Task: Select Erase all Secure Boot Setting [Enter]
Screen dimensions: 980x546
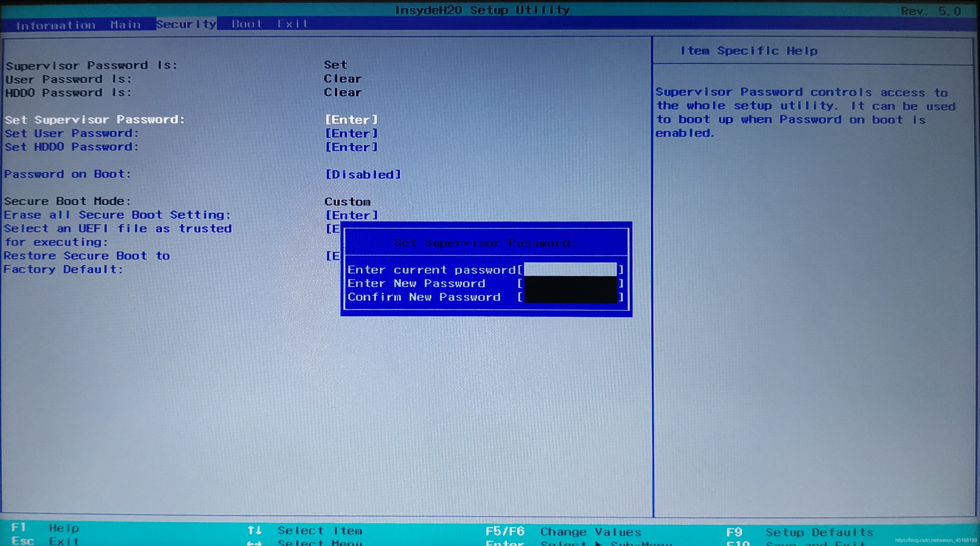Action: click(351, 215)
